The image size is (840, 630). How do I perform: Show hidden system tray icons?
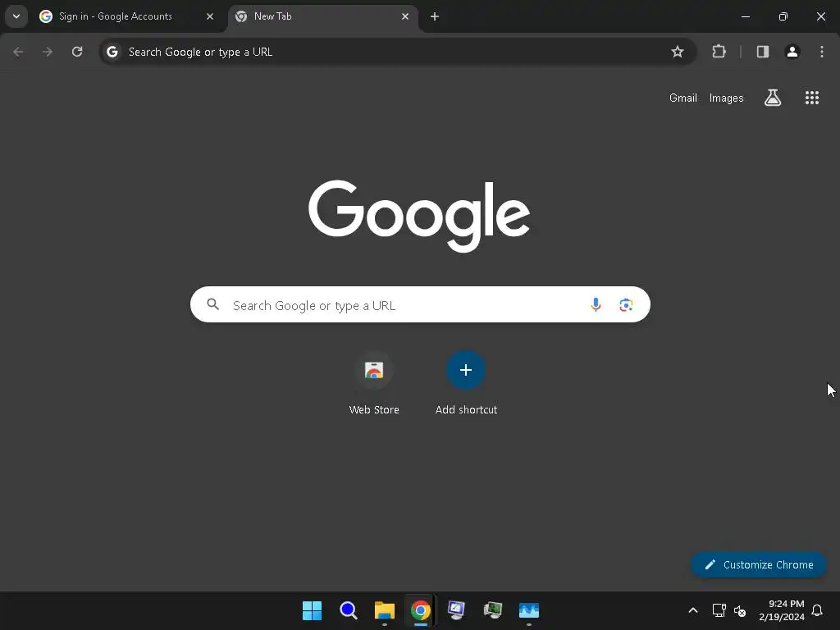click(x=692, y=610)
